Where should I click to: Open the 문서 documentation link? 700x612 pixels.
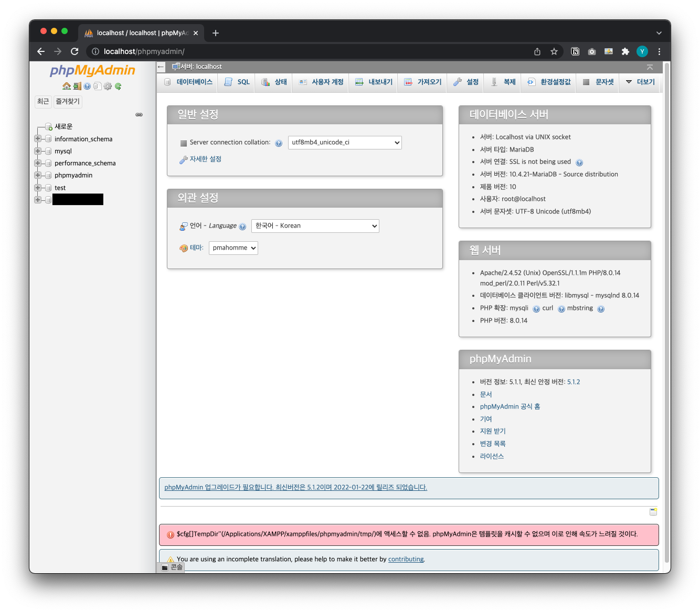[x=486, y=395]
